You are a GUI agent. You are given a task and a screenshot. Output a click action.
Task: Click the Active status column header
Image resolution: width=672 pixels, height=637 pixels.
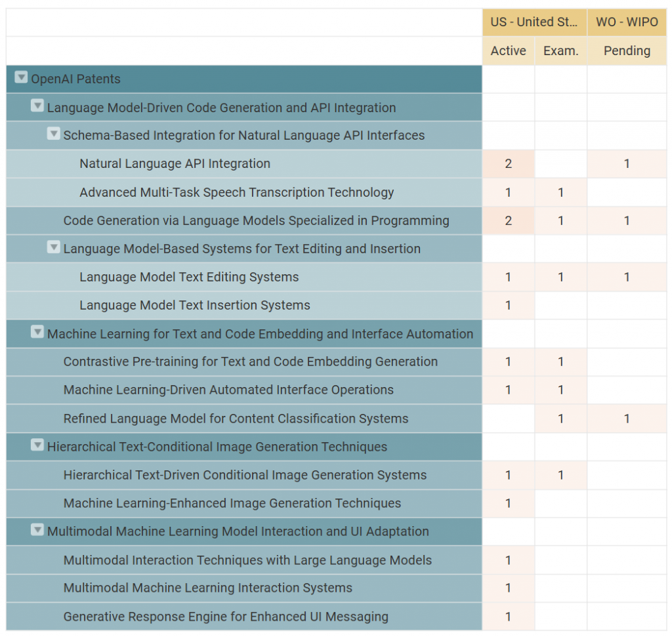(509, 51)
